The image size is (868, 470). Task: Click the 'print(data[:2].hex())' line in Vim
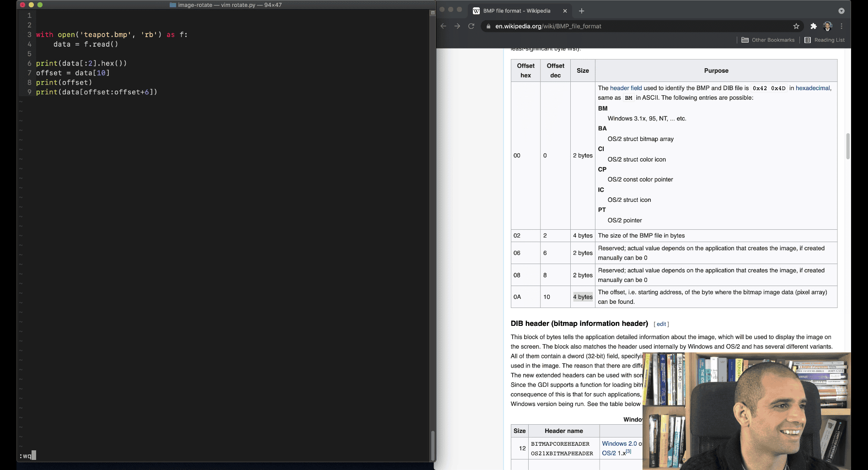pos(81,63)
